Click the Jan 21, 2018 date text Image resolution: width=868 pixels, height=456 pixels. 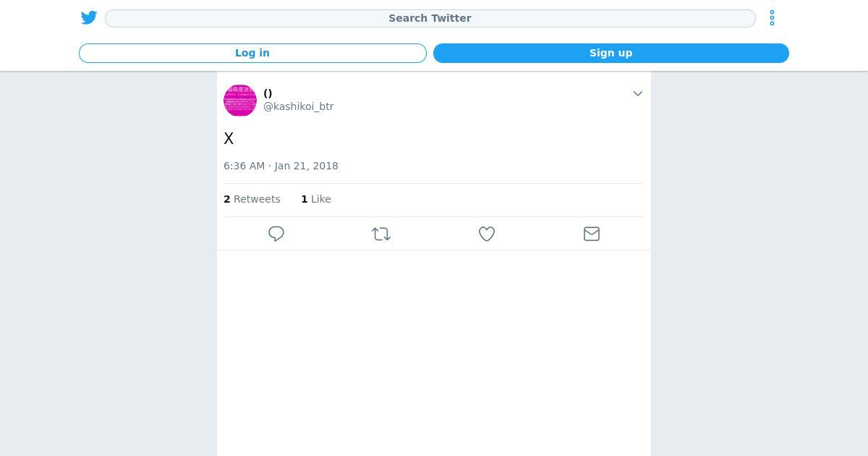click(307, 166)
